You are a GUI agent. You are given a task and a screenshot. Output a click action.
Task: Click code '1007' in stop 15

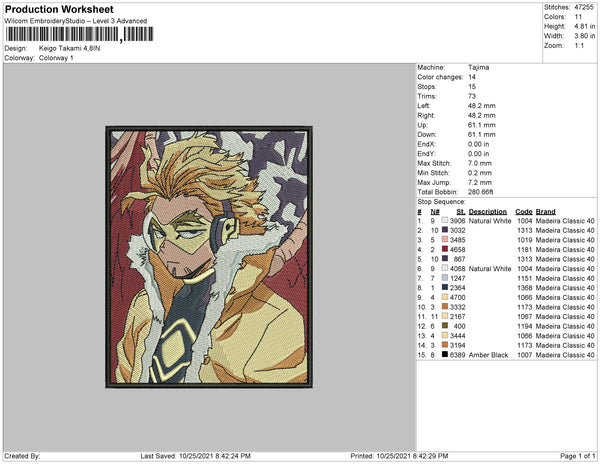[x=524, y=355]
